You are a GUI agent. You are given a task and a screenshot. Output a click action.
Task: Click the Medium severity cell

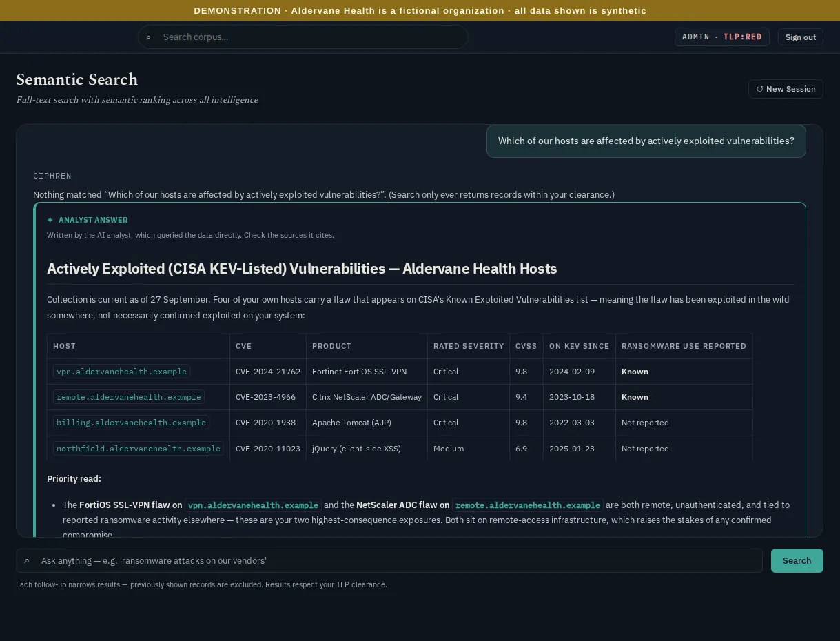click(x=469, y=449)
